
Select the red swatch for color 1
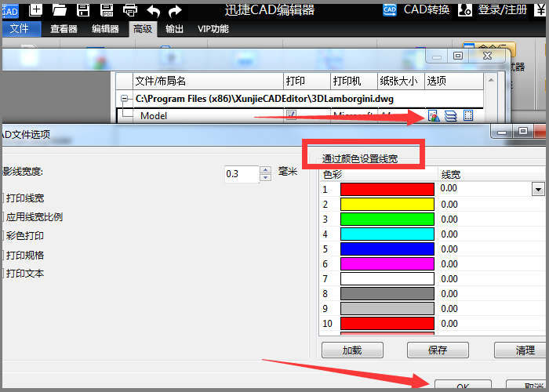387,190
